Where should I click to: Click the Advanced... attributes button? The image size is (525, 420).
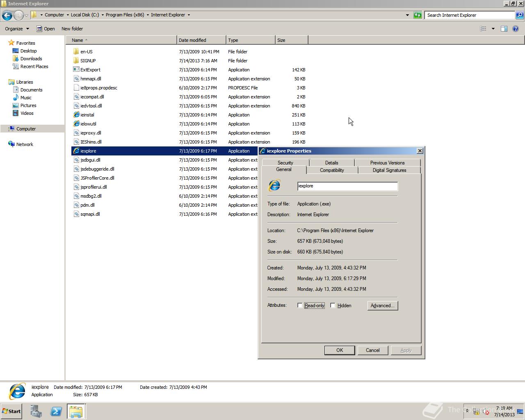(383, 306)
